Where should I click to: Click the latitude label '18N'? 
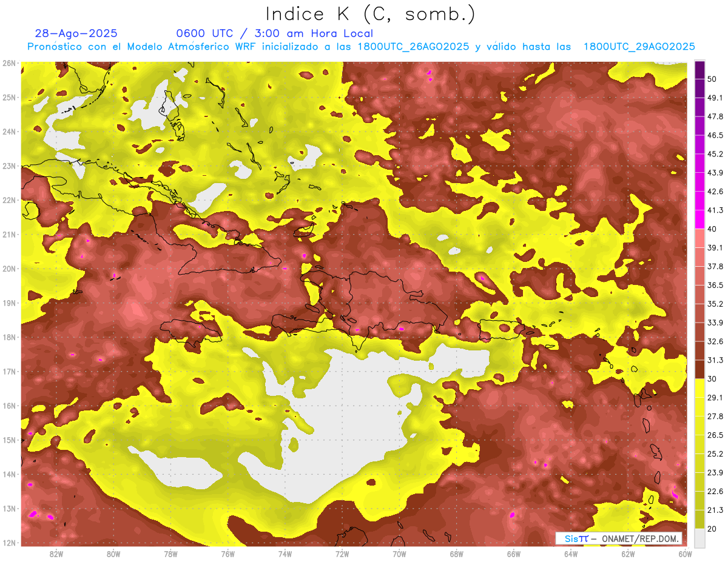coord(9,337)
